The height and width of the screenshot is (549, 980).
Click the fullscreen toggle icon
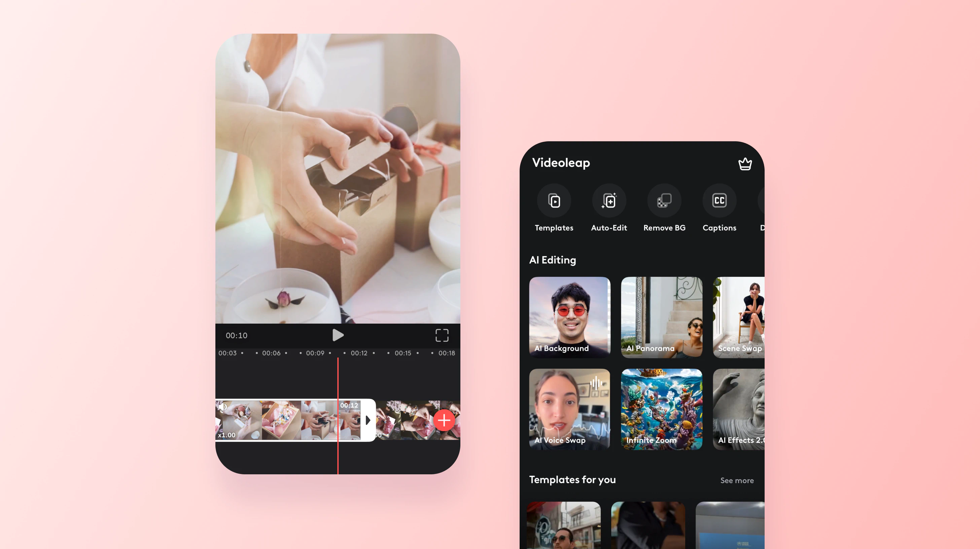[442, 334]
